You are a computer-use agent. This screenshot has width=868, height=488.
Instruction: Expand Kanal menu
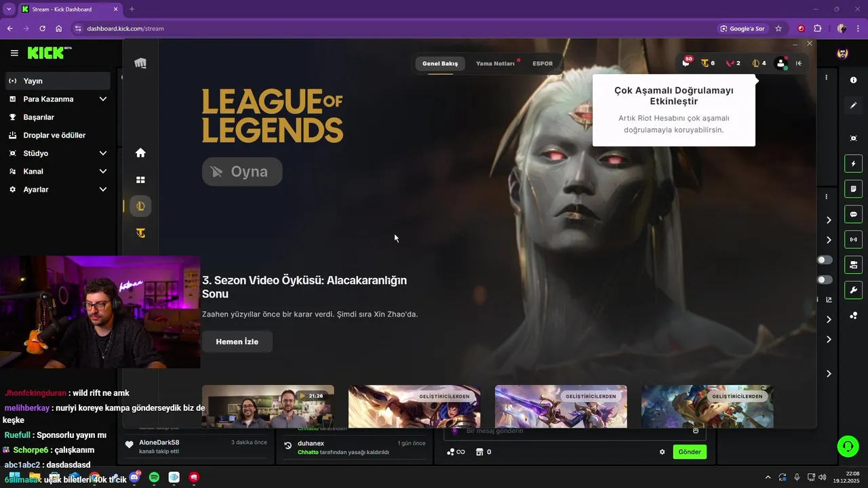tap(58, 171)
